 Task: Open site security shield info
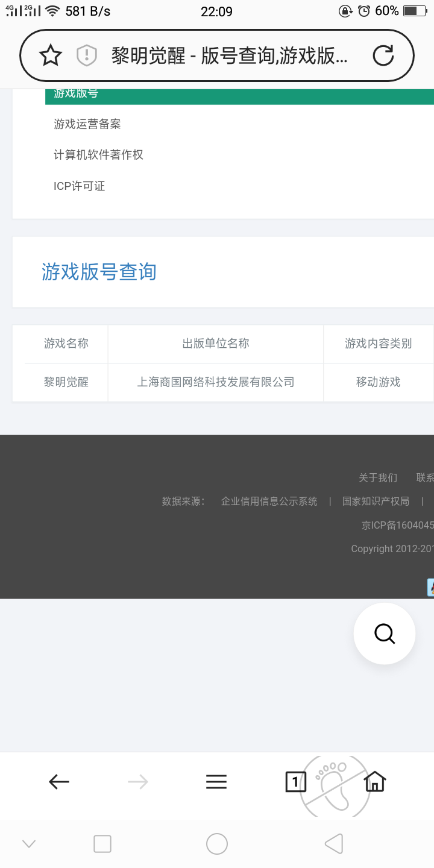[x=87, y=55]
